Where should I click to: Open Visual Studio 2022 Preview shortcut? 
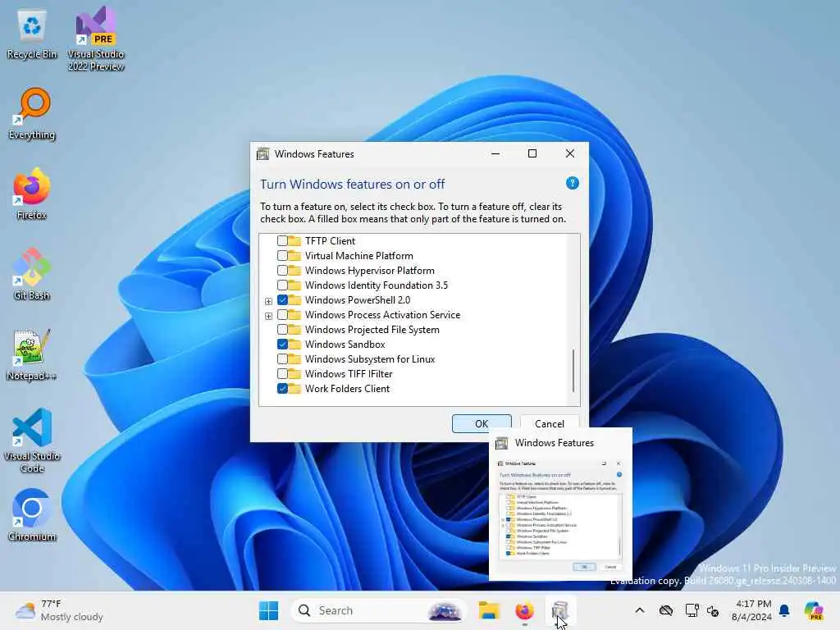point(96,39)
